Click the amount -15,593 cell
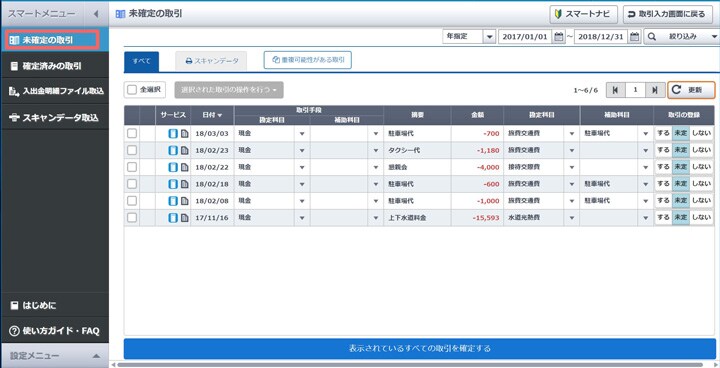 click(x=477, y=218)
